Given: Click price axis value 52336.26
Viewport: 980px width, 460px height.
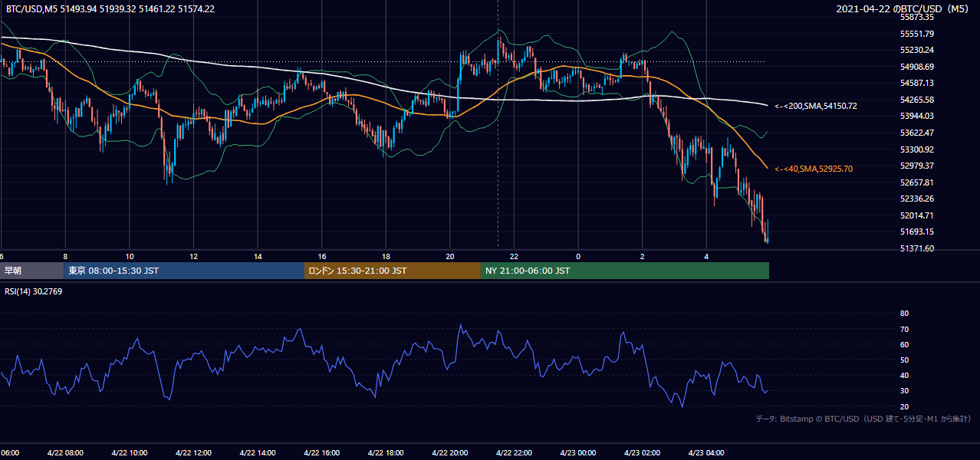Looking at the screenshot, I should 916,199.
